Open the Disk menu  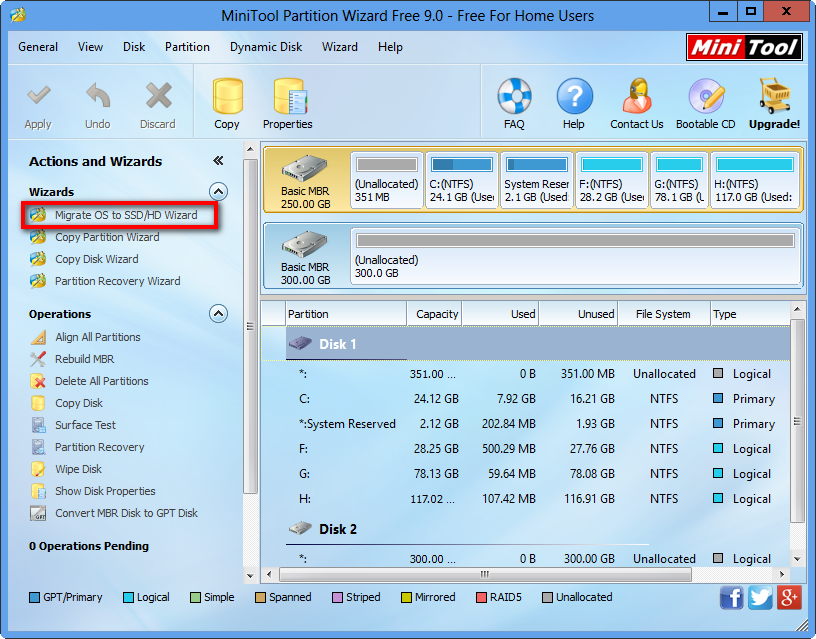134,47
